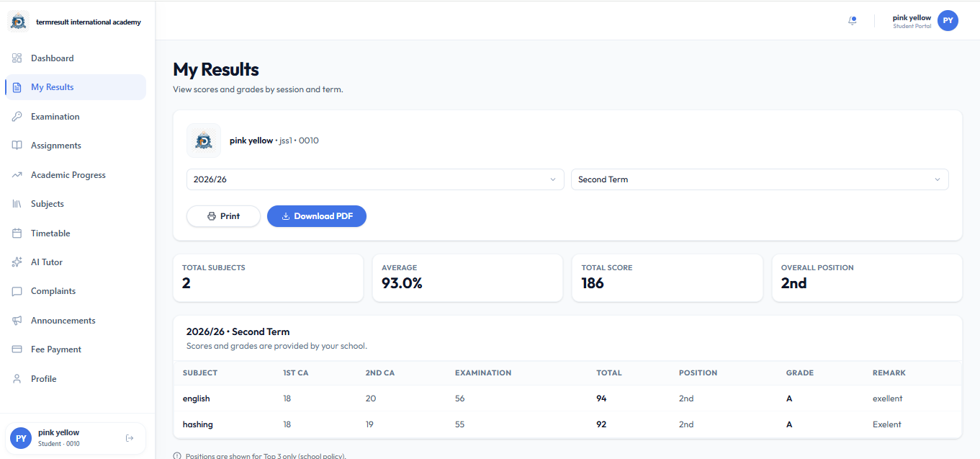980x459 pixels.
Task: Click hashing total score 92
Action: 601,424
